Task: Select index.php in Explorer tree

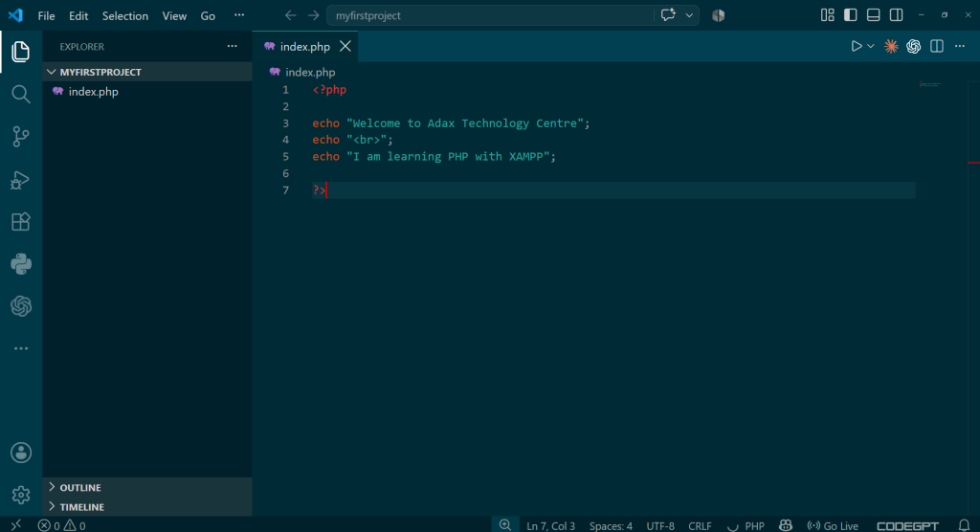Action: (x=147, y=91)
